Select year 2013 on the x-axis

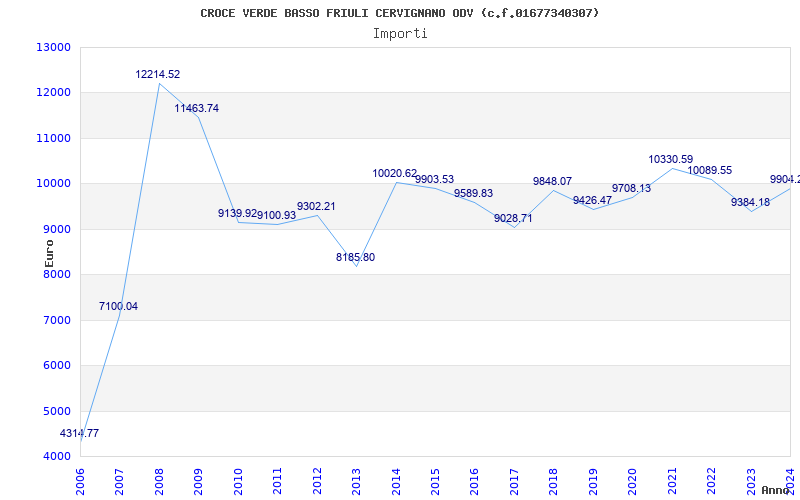tap(356, 481)
